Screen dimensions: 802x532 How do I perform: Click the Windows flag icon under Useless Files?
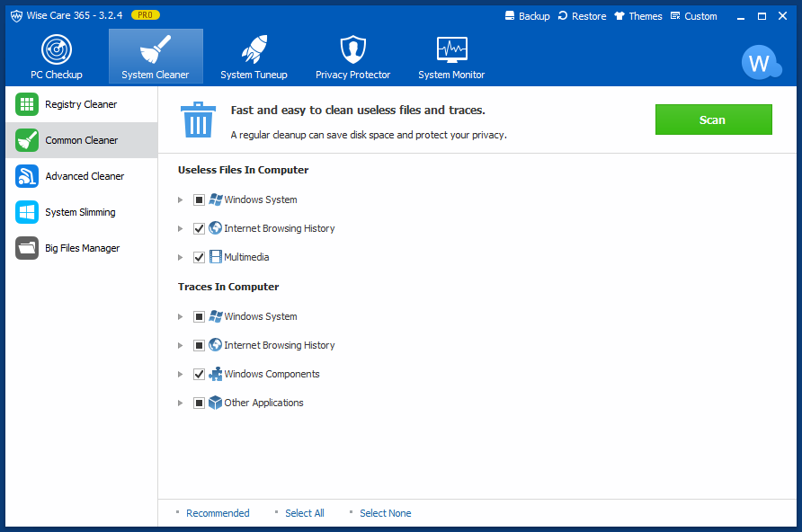[x=216, y=199]
